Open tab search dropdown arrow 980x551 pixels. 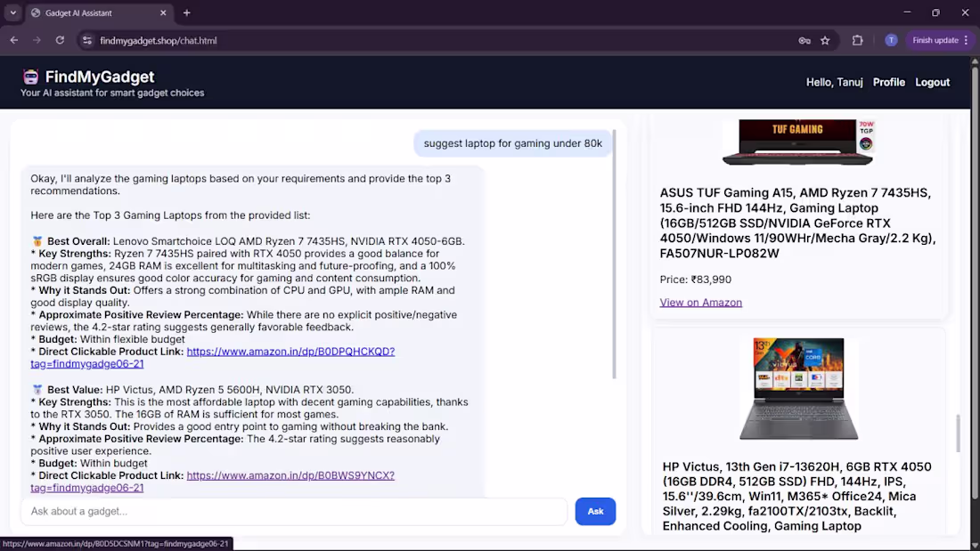pyautogui.click(x=12, y=12)
